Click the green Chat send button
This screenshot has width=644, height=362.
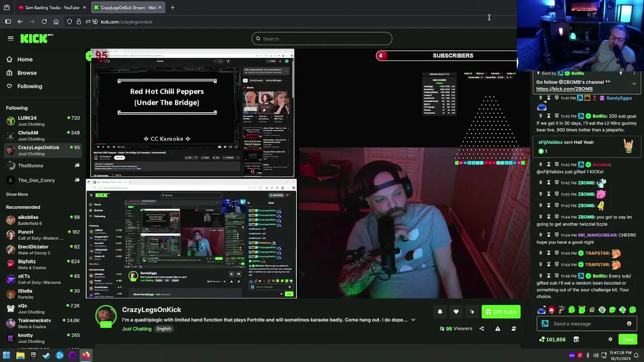(x=628, y=339)
